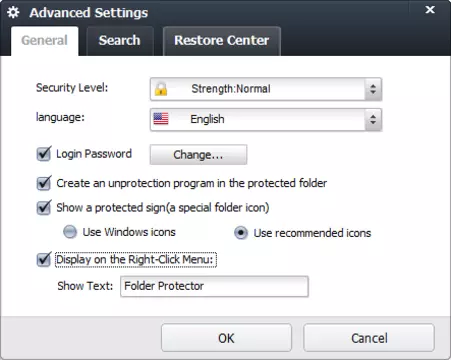This screenshot has width=451, height=360.
Task: Choose Use recommended icons radio button
Action: coord(241,233)
